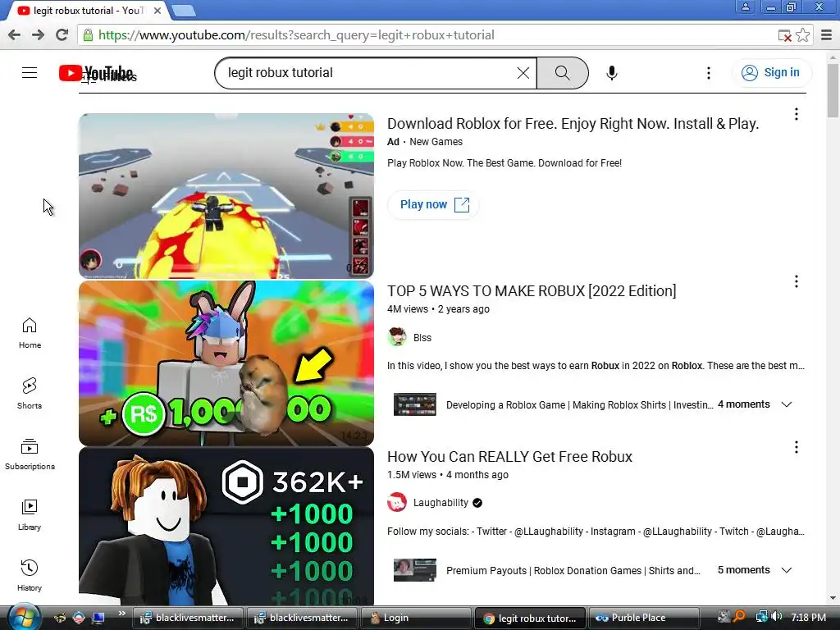The height and width of the screenshot is (630, 840).
Task: Open the Laughability channel name
Action: click(x=441, y=503)
